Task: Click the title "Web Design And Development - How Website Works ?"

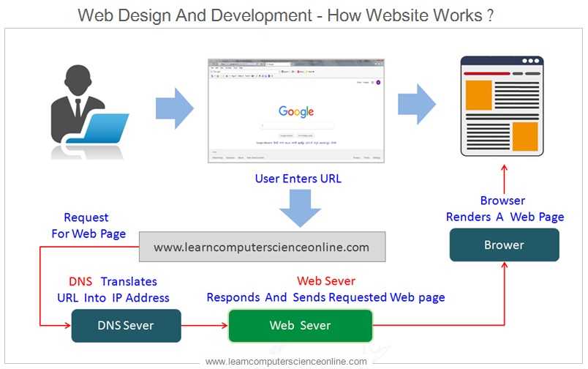Action: [x=285, y=15]
